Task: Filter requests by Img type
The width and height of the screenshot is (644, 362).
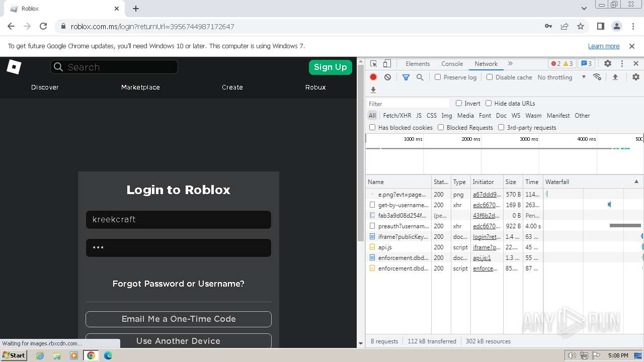Action: [x=447, y=116]
